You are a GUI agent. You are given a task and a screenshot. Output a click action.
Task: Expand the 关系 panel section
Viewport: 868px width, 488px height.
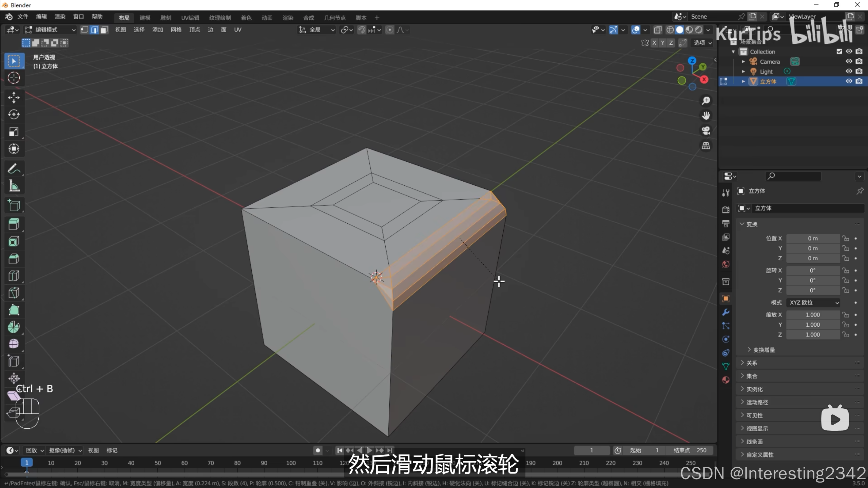[x=752, y=363]
